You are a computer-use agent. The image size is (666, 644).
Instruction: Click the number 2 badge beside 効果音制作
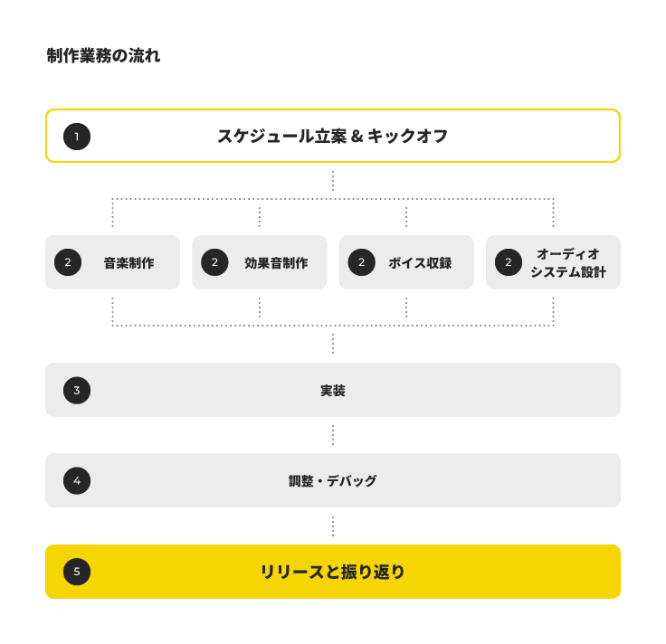point(215,262)
